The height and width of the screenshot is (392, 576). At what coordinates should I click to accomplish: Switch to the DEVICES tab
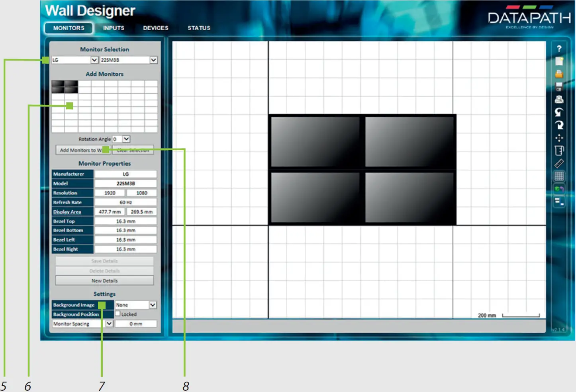(x=155, y=28)
